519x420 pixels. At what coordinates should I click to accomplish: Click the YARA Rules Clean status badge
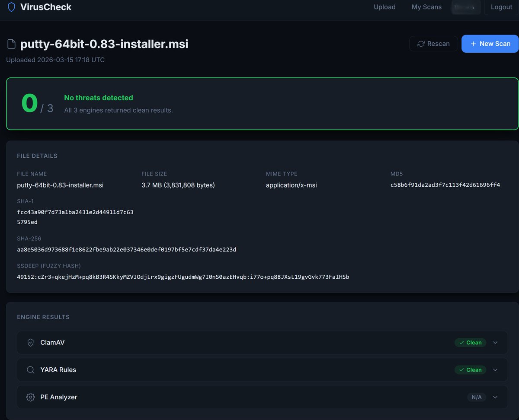tap(470, 370)
